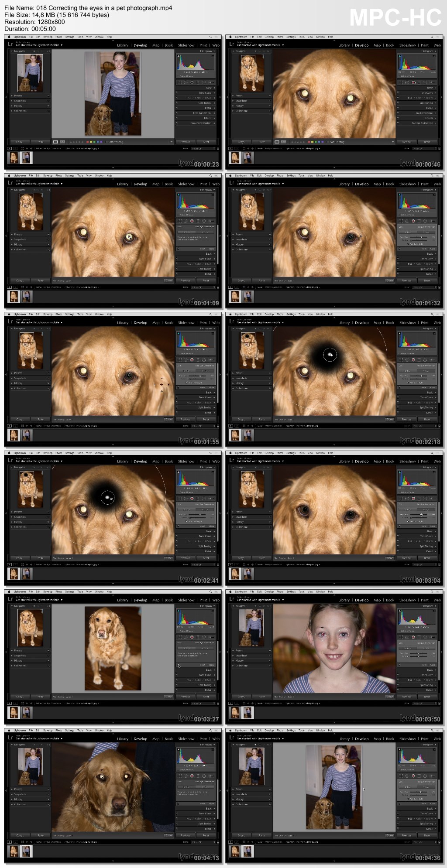The width and height of the screenshot is (447, 868).
Task: Collapse Navigator panel in 00:00:23 frame
Action: point(12,51)
